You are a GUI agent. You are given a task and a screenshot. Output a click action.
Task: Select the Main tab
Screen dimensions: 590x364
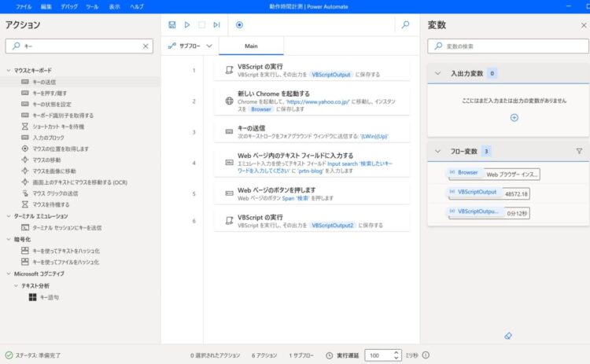pos(251,46)
